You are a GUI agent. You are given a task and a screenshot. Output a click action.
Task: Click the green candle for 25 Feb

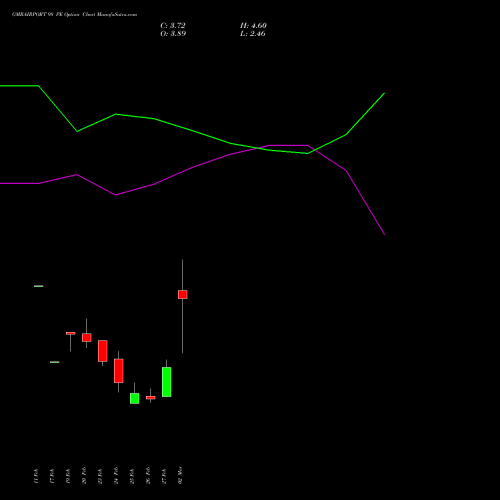134,398
